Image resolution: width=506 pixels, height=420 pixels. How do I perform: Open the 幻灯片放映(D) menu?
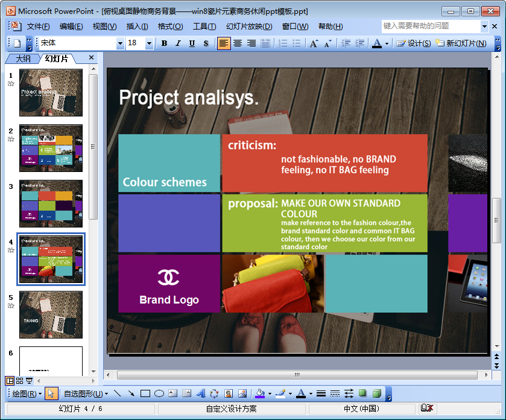249,27
